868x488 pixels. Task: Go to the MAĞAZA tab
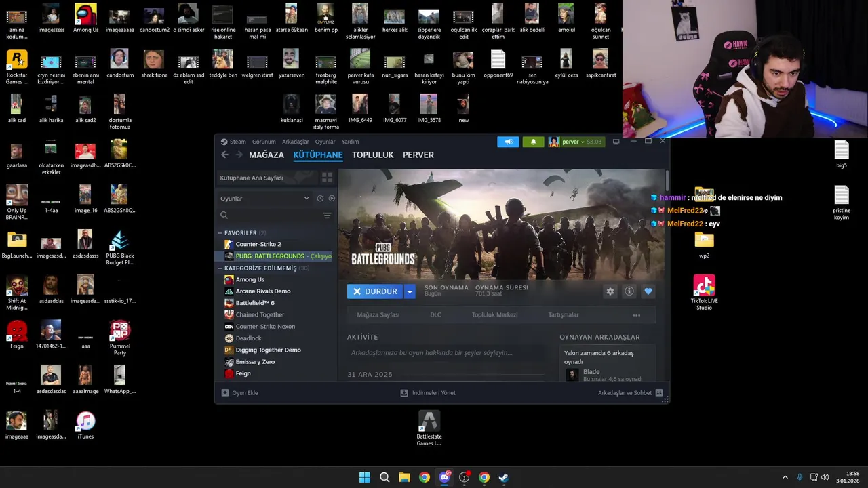click(267, 155)
